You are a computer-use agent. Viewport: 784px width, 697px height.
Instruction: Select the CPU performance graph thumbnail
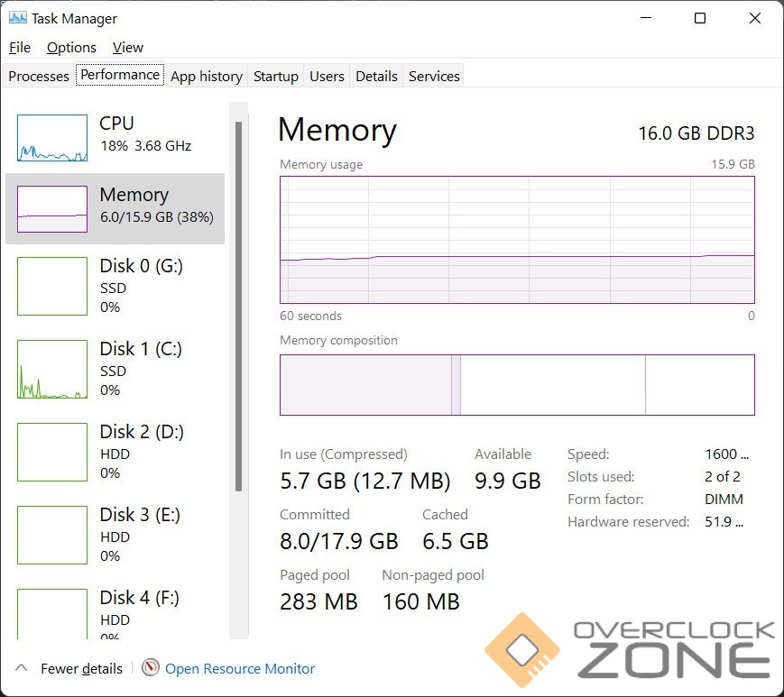(52, 138)
